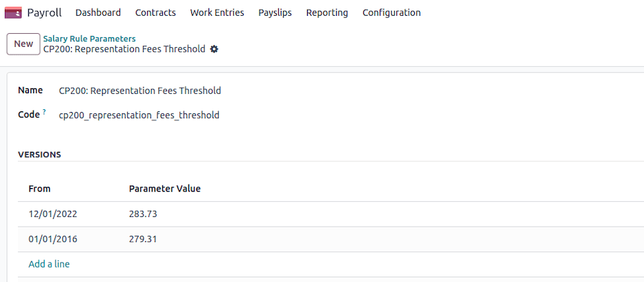Select the 283.73 parameter value cell

(x=143, y=214)
